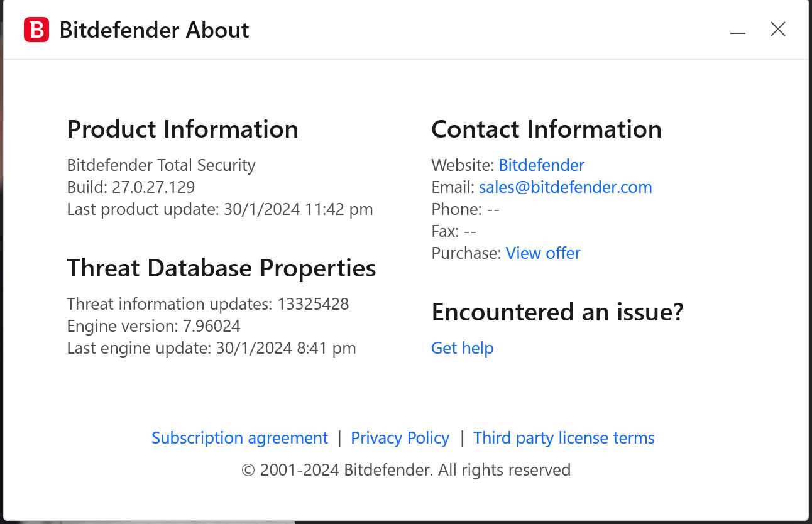This screenshot has height=524, width=812.
Task: Click the Bitdefender About window title
Action: tap(154, 30)
